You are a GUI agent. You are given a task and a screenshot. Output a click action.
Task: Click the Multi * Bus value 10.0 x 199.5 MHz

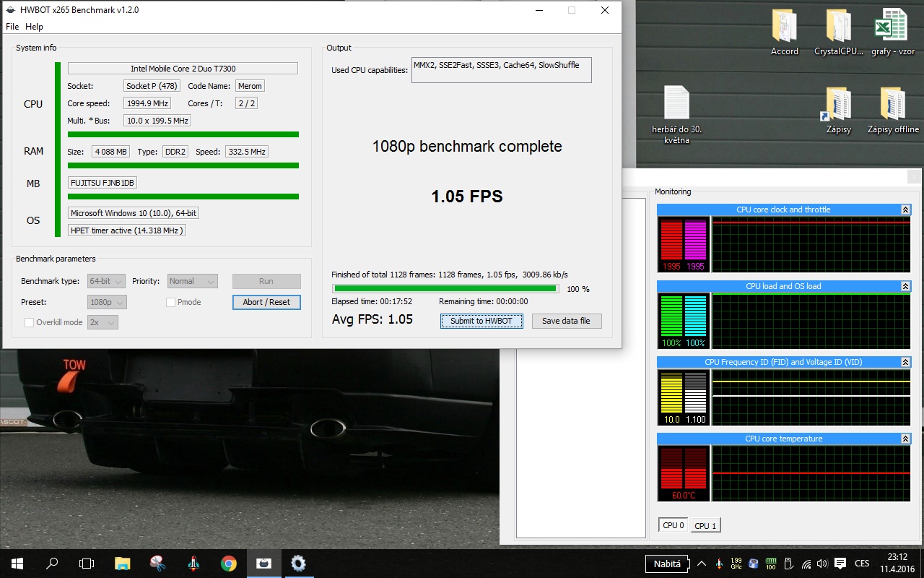pos(157,121)
